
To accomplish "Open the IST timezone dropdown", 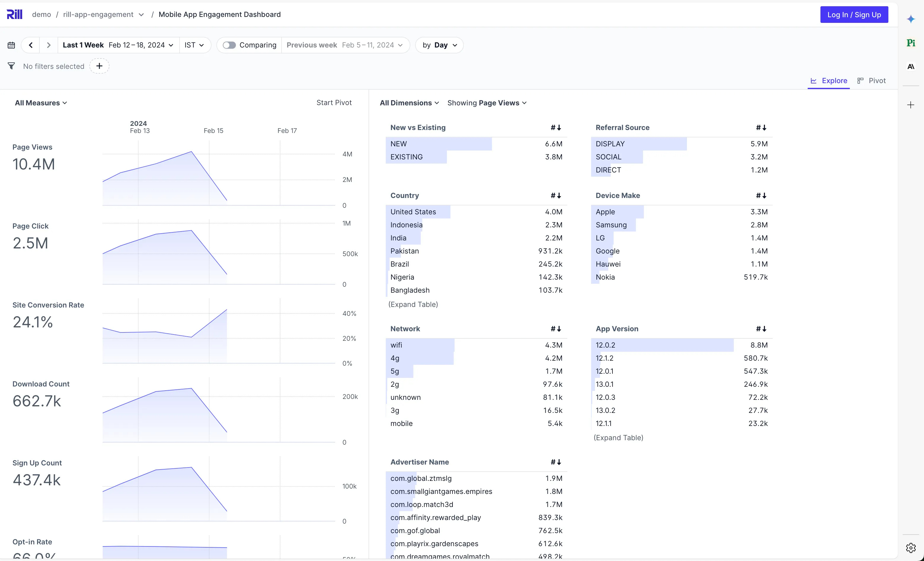I will 194,45.
